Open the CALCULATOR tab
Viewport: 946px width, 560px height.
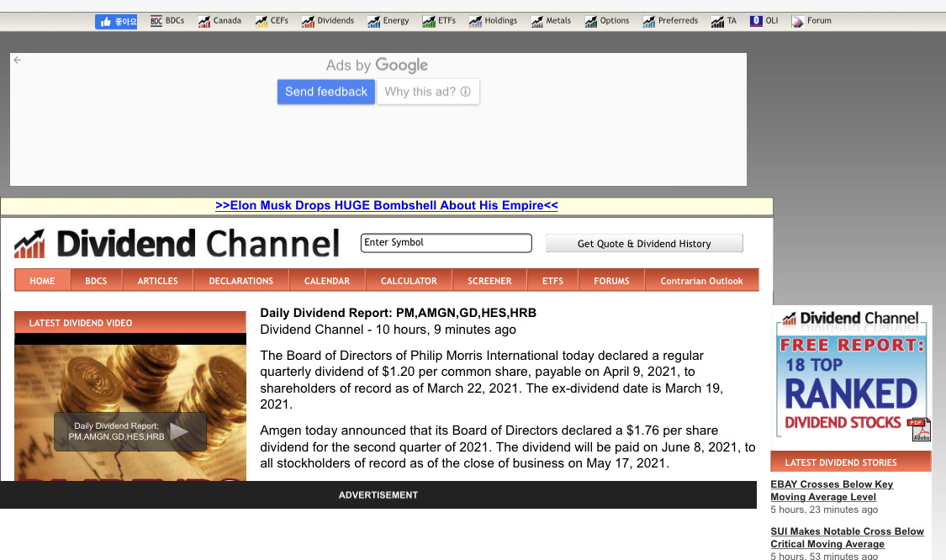click(409, 281)
